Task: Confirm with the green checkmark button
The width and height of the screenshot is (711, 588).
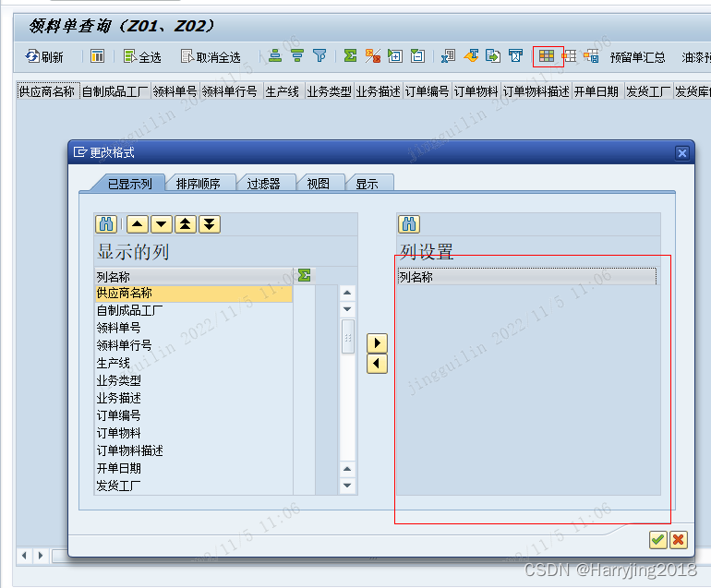Action: [x=657, y=539]
